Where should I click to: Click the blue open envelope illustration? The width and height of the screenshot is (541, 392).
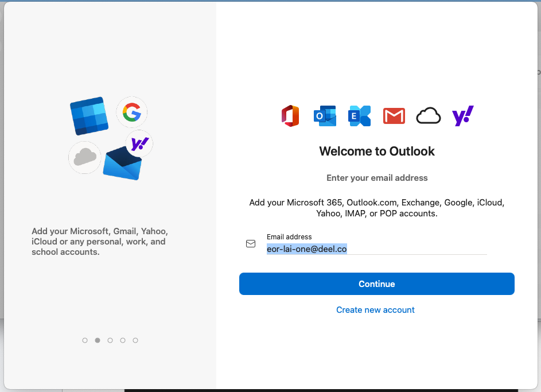[x=121, y=165]
